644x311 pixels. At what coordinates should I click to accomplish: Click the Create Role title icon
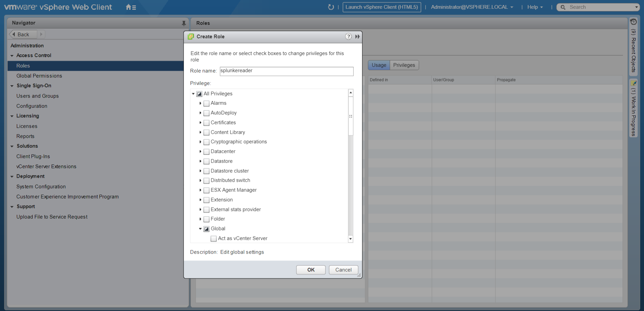point(191,37)
